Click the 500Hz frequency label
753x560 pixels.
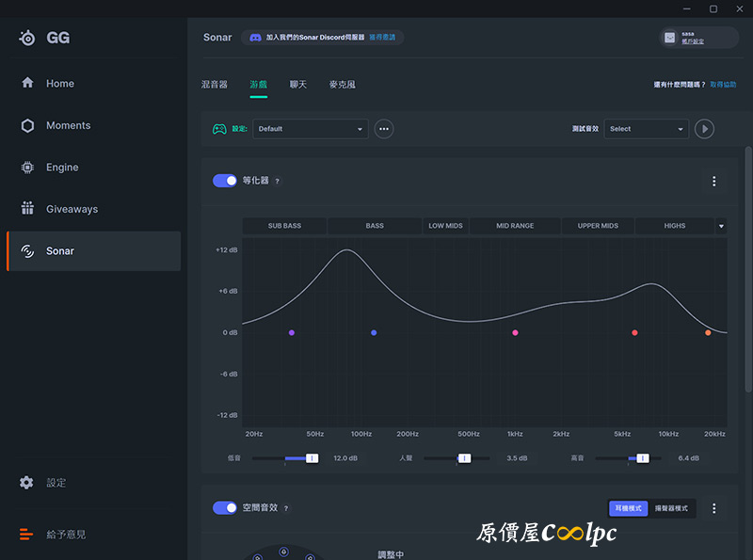(x=469, y=434)
